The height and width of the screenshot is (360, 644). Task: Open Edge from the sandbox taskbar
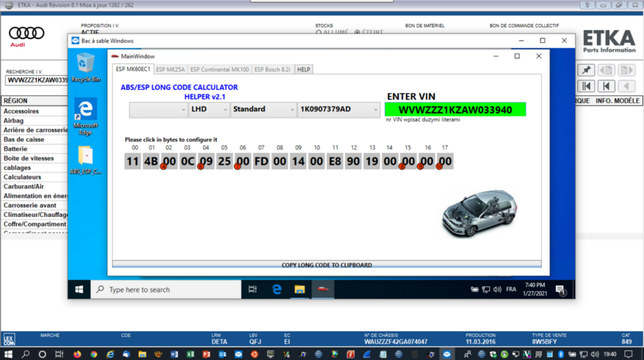277,289
